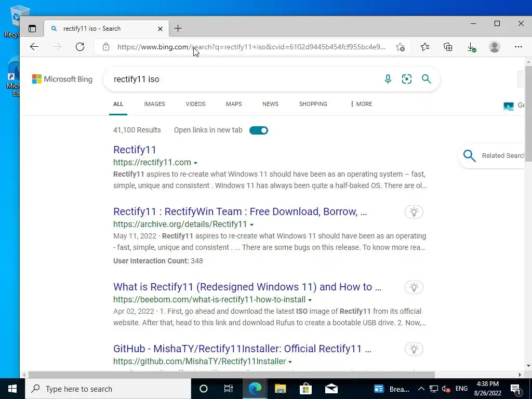Open the clock and date flyout

point(487,389)
